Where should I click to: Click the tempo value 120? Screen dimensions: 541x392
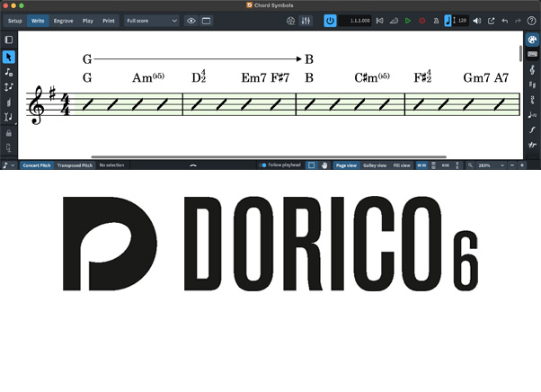[462, 21]
